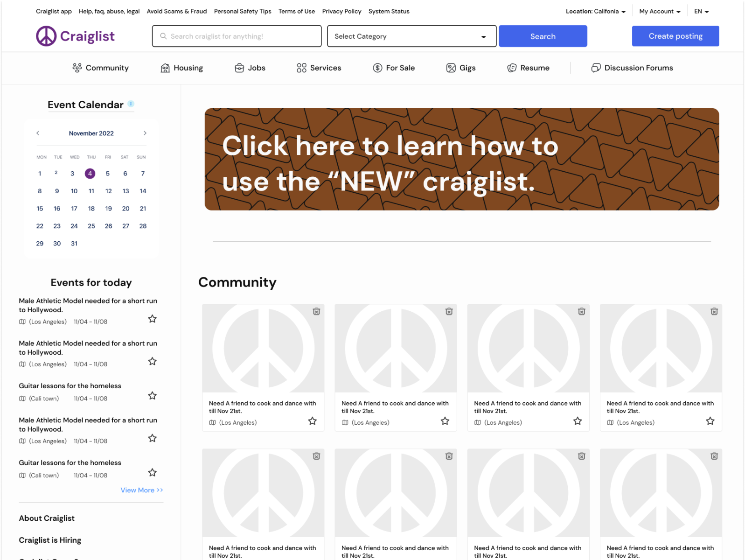Favorite the first card in Community's top row
745x560 pixels.
click(x=313, y=421)
